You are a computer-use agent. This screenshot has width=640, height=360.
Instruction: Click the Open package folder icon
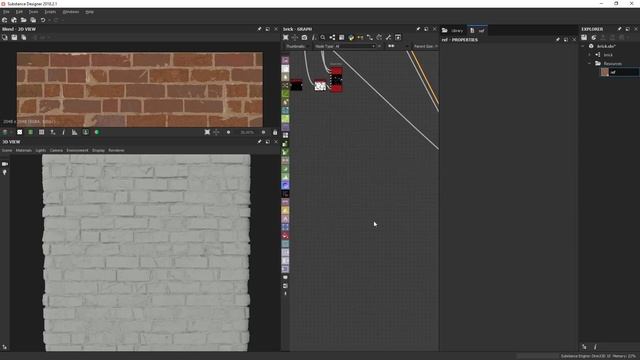24,20
